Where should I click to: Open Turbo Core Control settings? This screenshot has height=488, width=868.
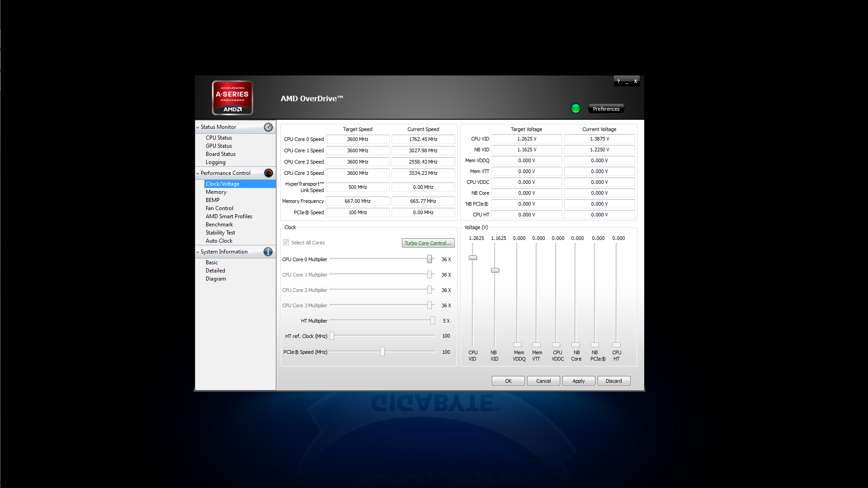tap(428, 243)
